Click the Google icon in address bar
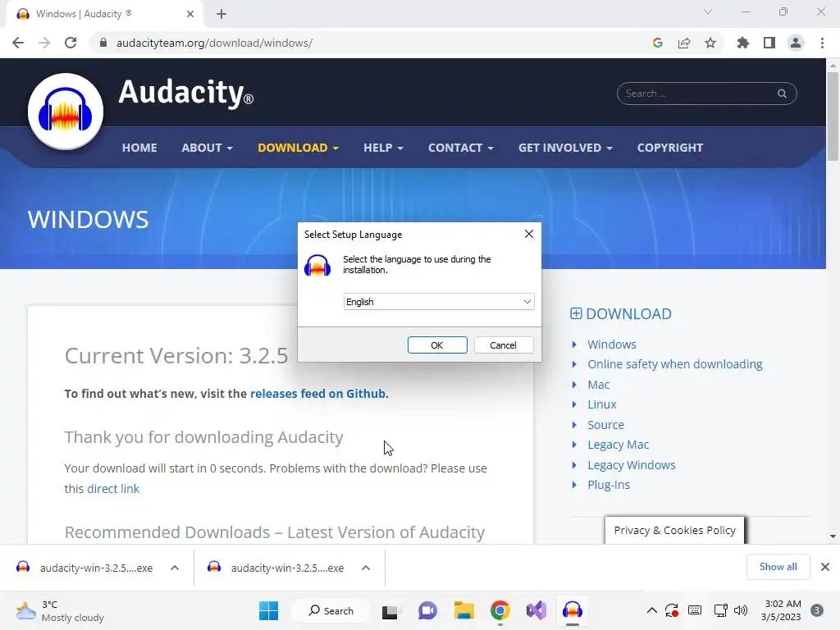This screenshot has height=630, width=840. pyautogui.click(x=658, y=43)
